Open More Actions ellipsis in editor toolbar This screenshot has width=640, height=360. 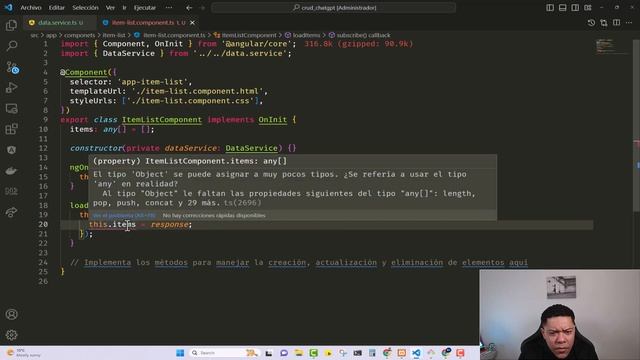pos(629,23)
